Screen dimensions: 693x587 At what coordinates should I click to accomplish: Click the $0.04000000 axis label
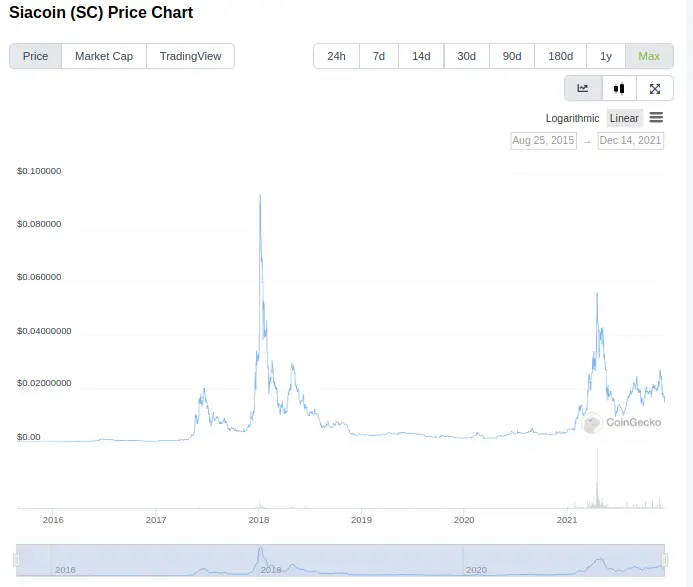pos(44,331)
